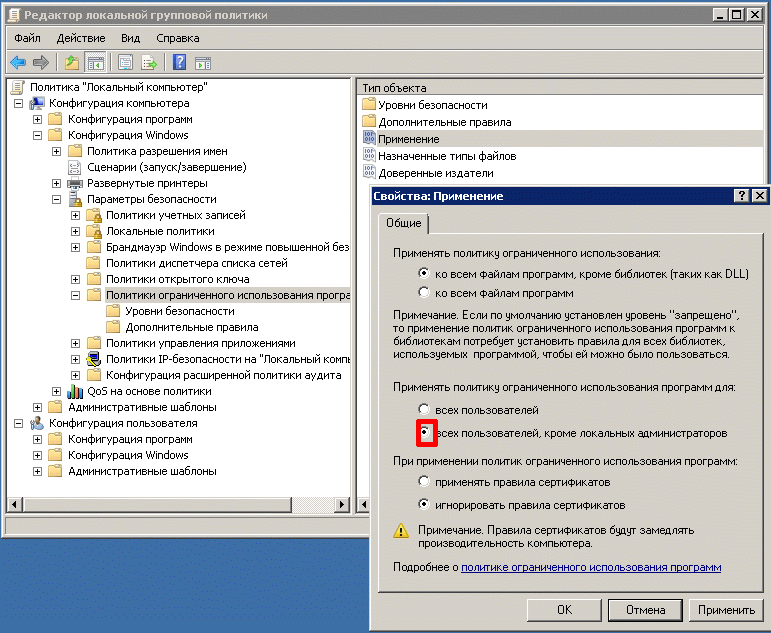Click the 'Сценарии (запуск/завершение)' script icon
The height and width of the screenshot is (633, 771).
click(x=74, y=167)
